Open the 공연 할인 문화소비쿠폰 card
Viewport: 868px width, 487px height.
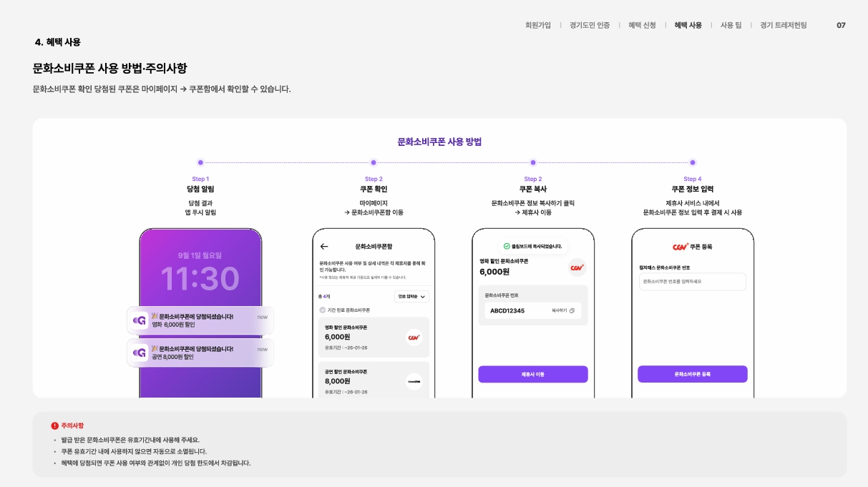tap(374, 380)
